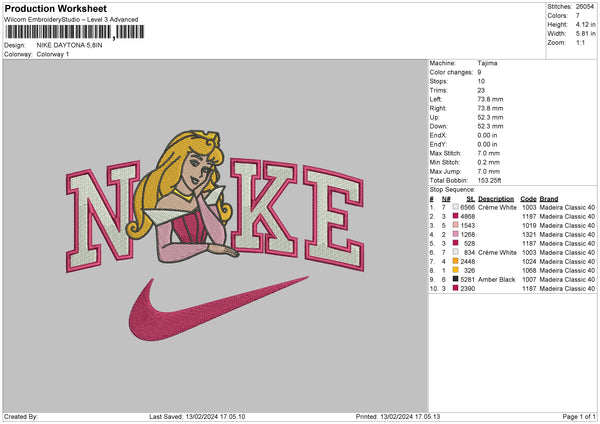Select Madeira Classic 40 in stop 10 row
Viewport: 600px width, 424px height.
point(567,289)
